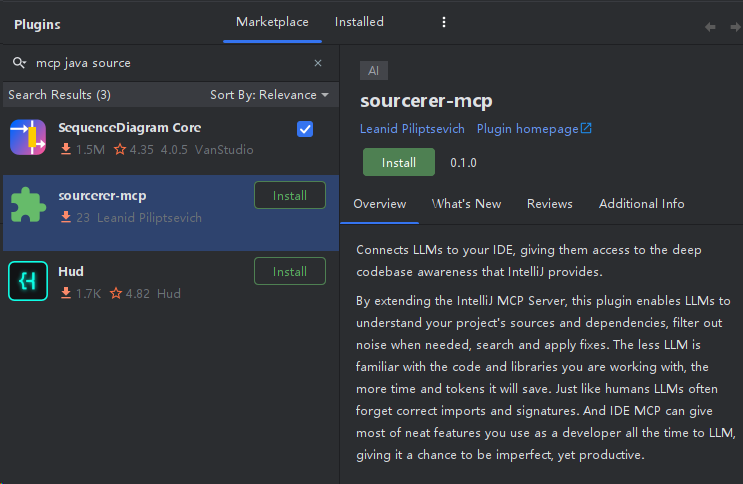Select the sourcerer-mcp result title
The height and width of the screenshot is (484, 743).
(x=102, y=196)
